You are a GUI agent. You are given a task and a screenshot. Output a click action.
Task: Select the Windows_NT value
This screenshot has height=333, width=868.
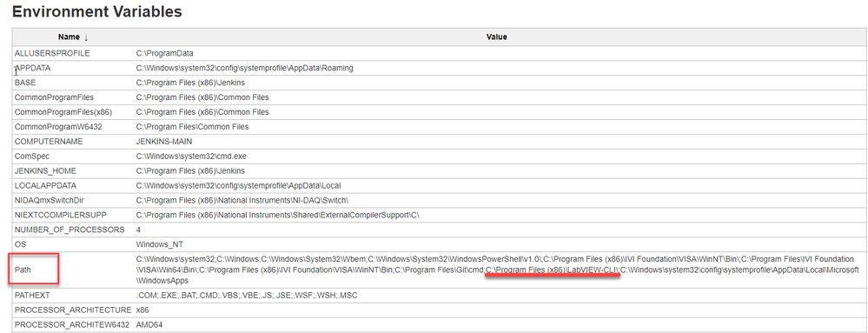tap(159, 244)
